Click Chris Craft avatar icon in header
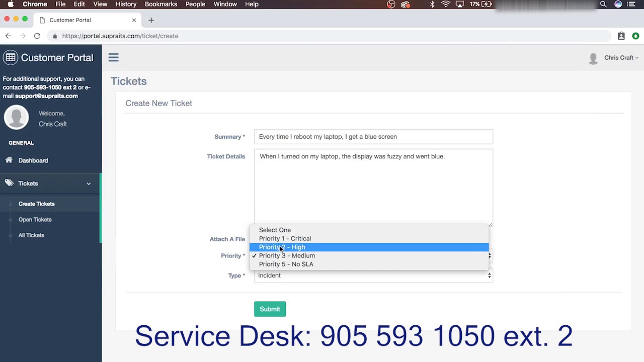This screenshot has width=644, height=362. pos(594,58)
